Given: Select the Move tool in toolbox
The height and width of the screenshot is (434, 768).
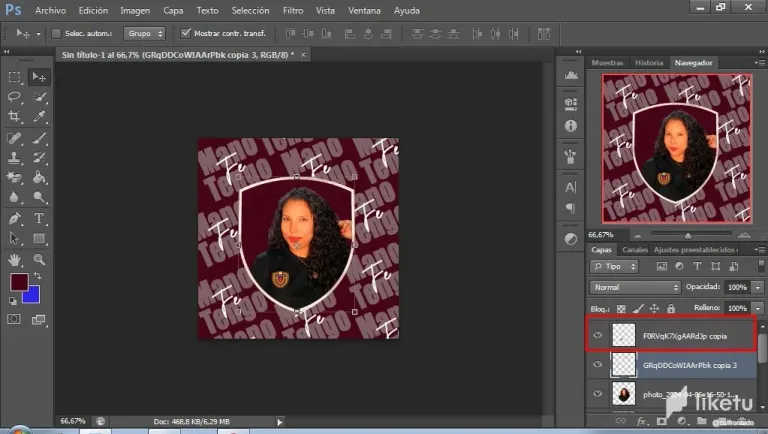Looking at the screenshot, I should pyautogui.click(x=39, y=77).
